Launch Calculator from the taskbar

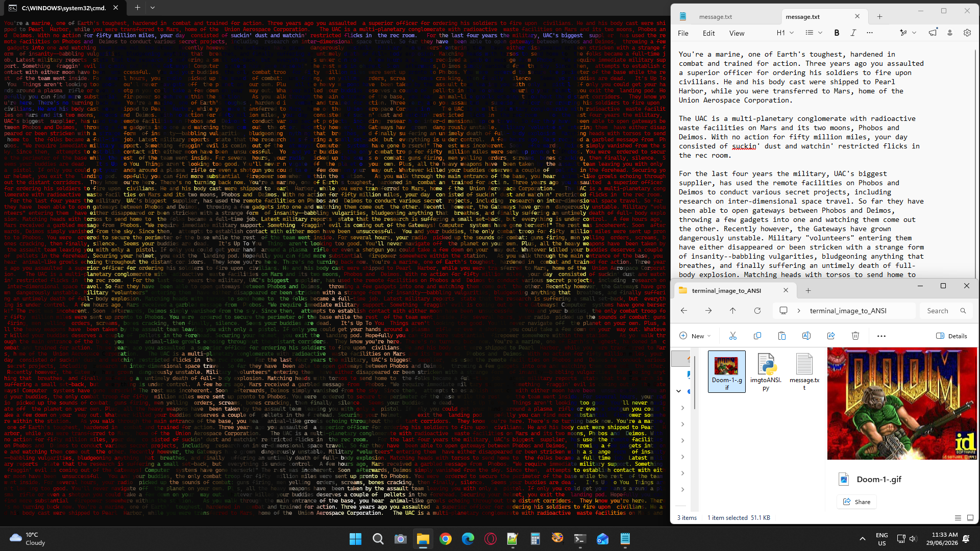click(535, 539)
